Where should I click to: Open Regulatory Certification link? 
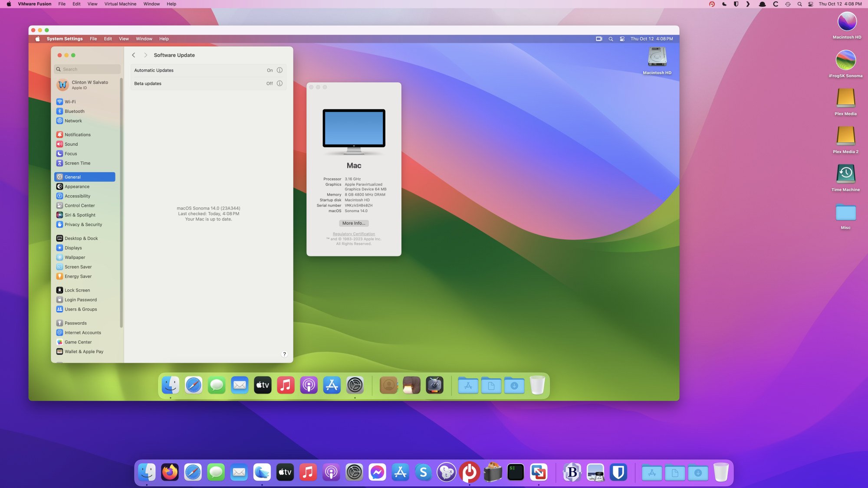pos(354,234)
